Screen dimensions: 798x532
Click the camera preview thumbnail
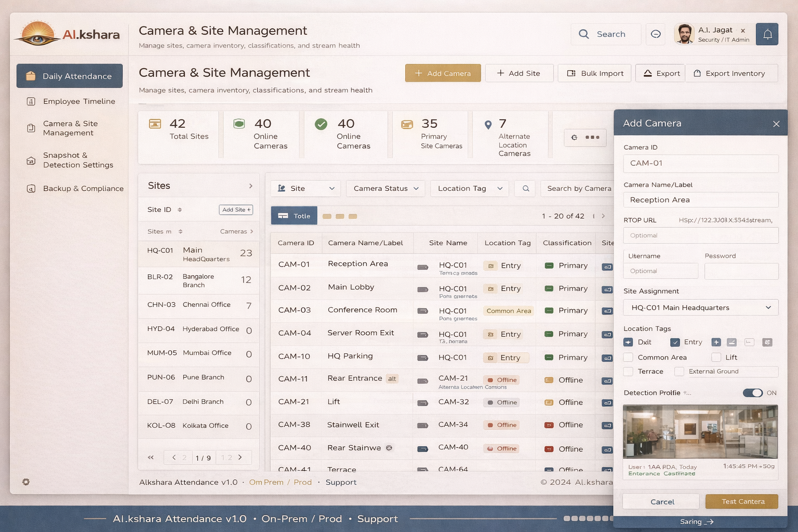click(700, 432)
